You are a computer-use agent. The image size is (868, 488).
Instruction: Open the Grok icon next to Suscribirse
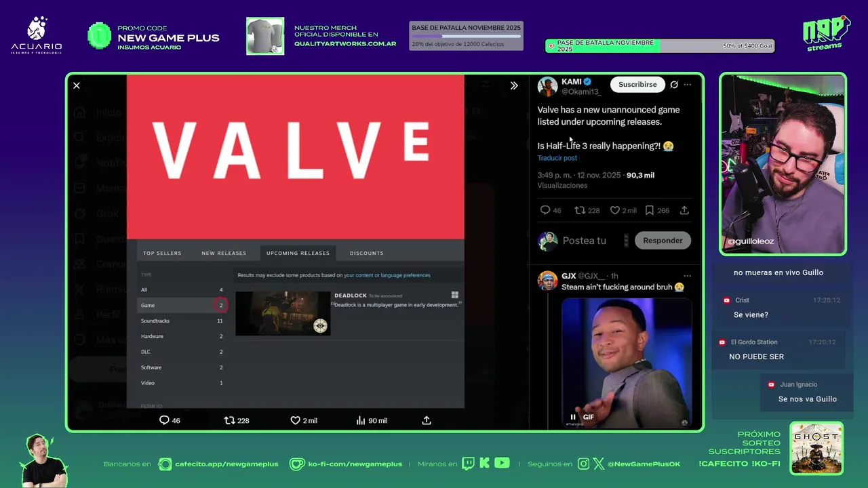pos(674,85)
